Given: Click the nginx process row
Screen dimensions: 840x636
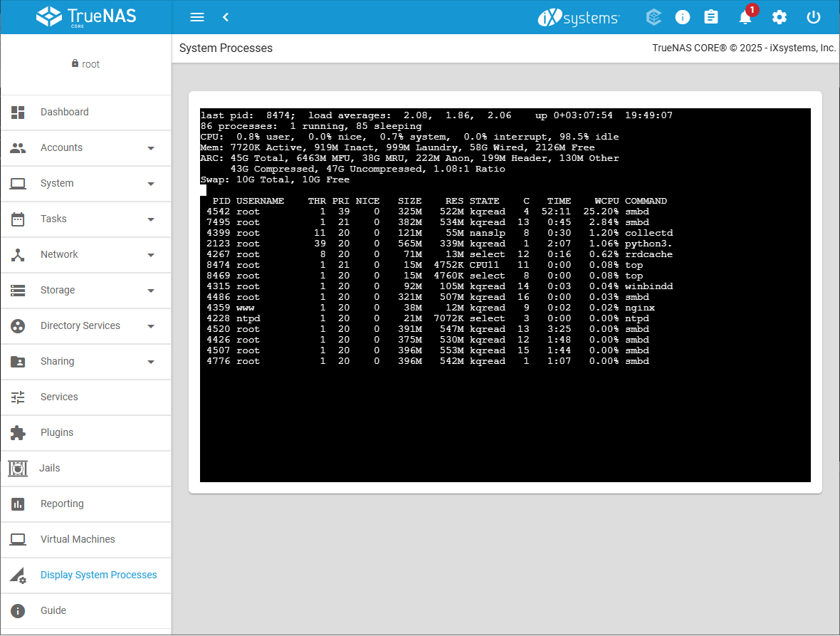Looking at the screenshot, I should tap(431, 308).
